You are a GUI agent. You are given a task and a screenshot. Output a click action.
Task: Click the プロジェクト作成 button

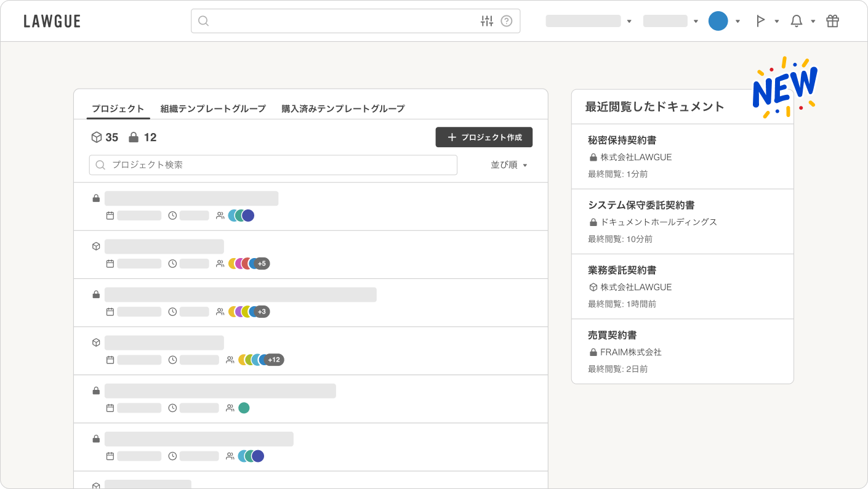[x=484, y=137]
